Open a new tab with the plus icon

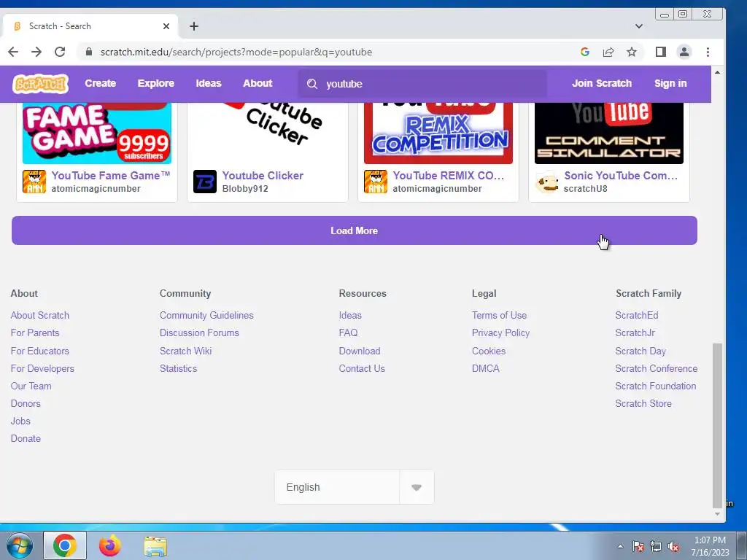tap(194, 26)
